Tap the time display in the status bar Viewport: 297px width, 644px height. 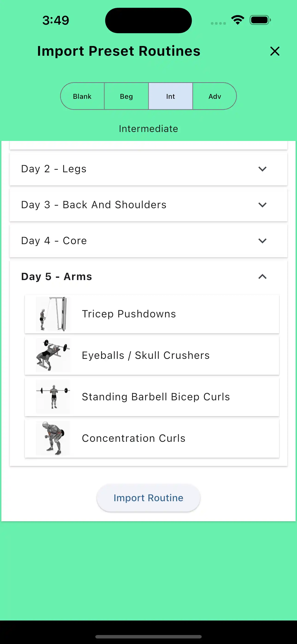56,20
